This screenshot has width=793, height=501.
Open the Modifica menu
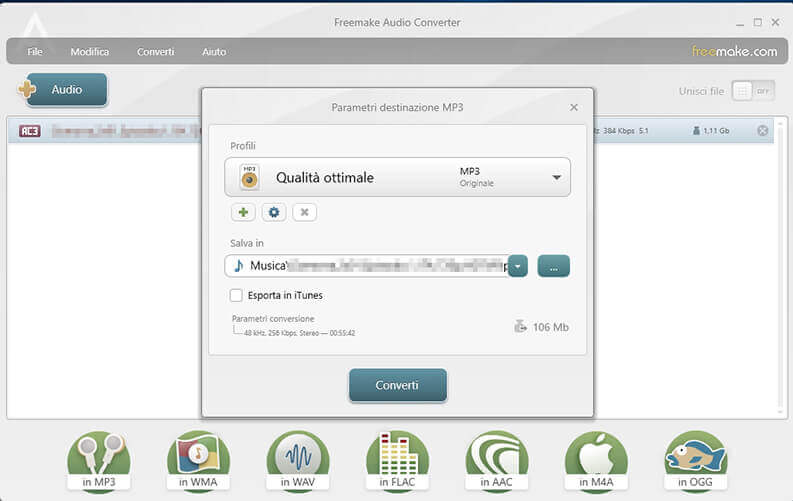click(x=90, y=52)
